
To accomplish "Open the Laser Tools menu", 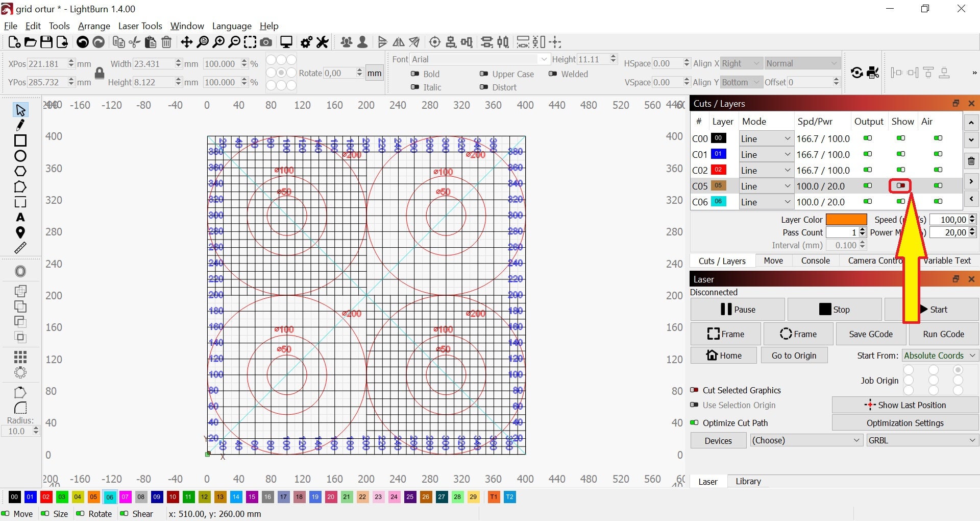I will tap(140, 26).
